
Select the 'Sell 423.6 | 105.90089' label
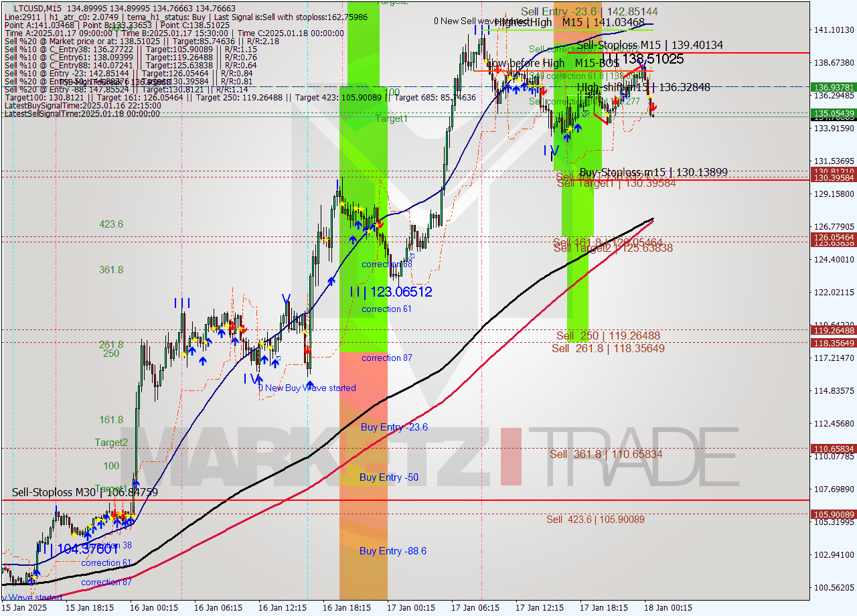[595, 519]
